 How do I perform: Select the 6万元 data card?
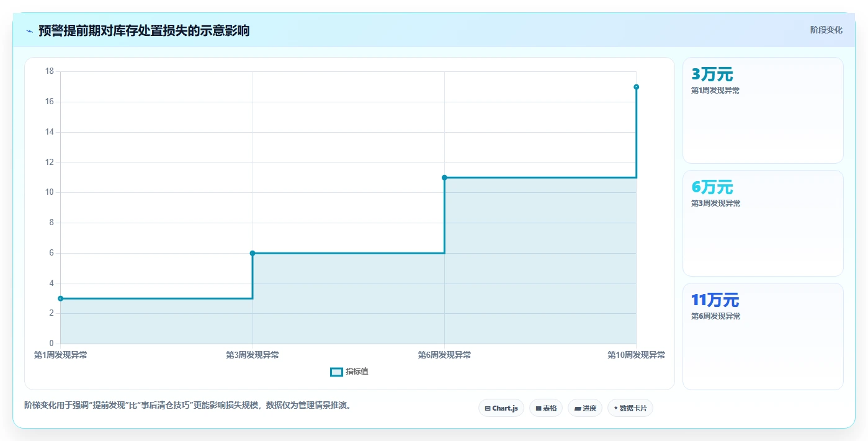click(763, 223)
